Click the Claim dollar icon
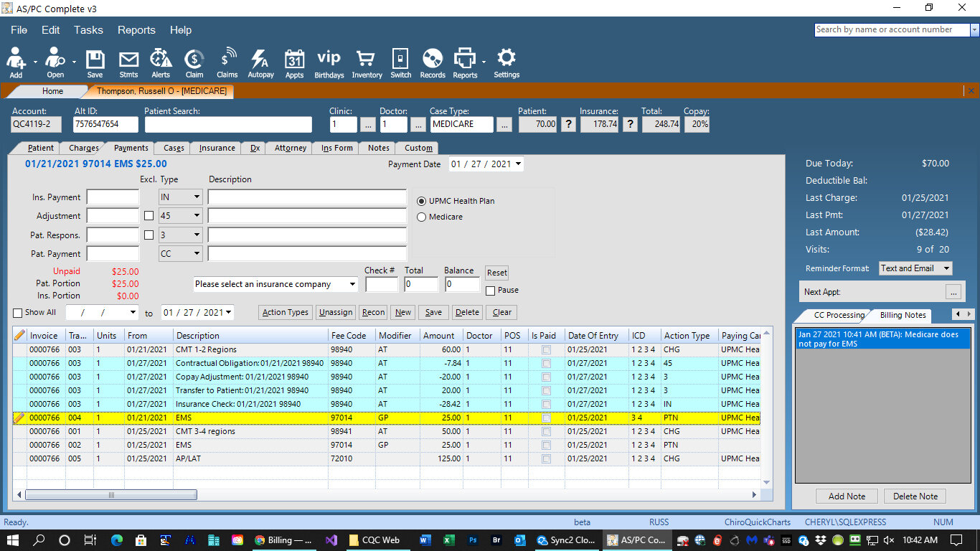This screenshot has height=551, width=980. pos(194,63)
